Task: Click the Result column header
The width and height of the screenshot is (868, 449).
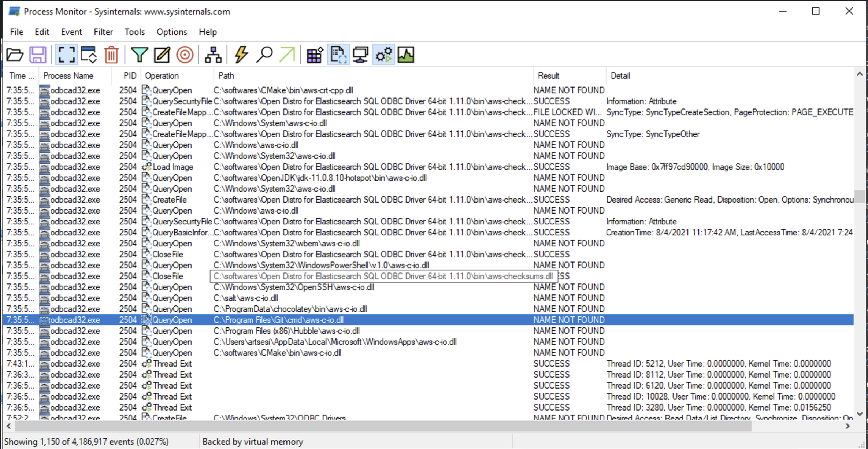Action: [548, 76]
